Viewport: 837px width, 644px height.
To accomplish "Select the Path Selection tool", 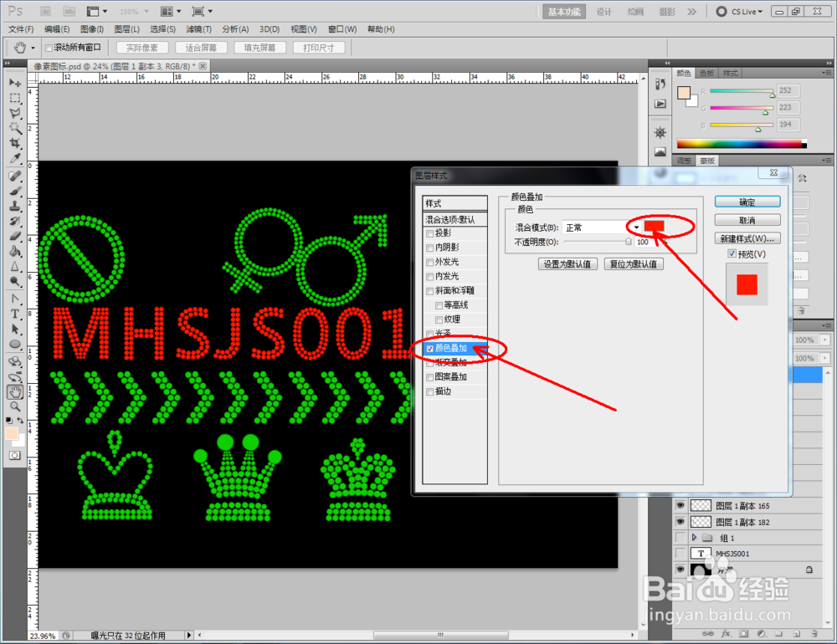I will click(15, 329).
